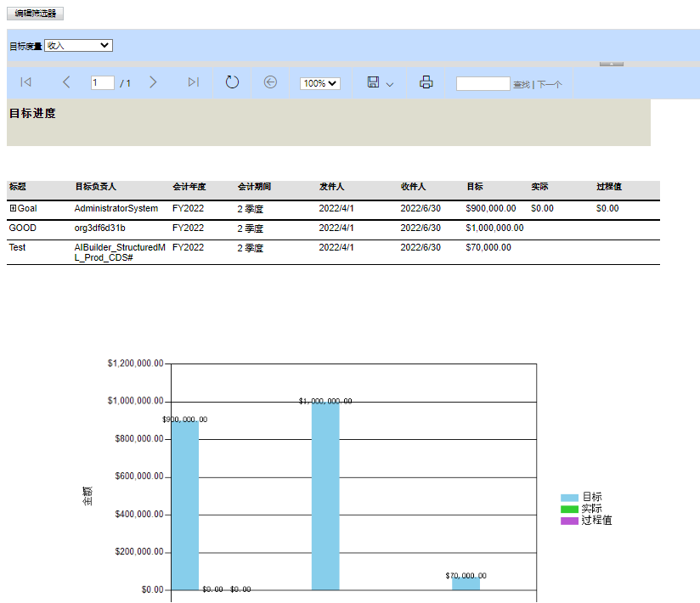Go to first page of report
Image resolution: width=700 pixels, height=603 pixels.
tap(25, 82)
